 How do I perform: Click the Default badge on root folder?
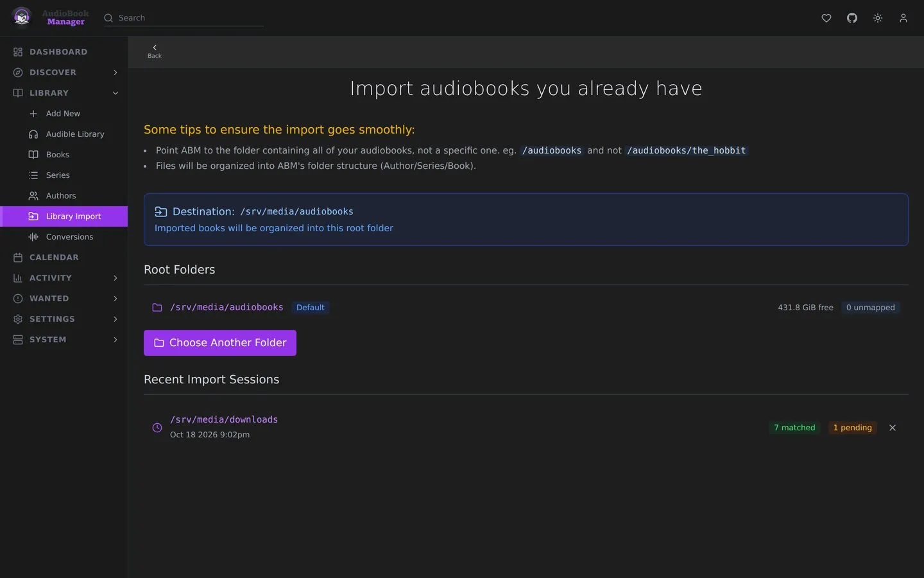pyautogui.click(x=311, y=308)
